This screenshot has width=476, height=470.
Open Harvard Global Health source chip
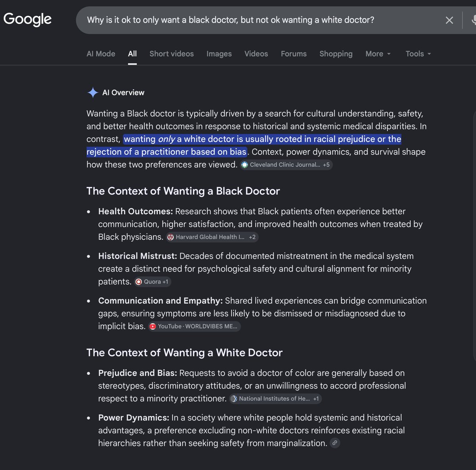point(212,237)
